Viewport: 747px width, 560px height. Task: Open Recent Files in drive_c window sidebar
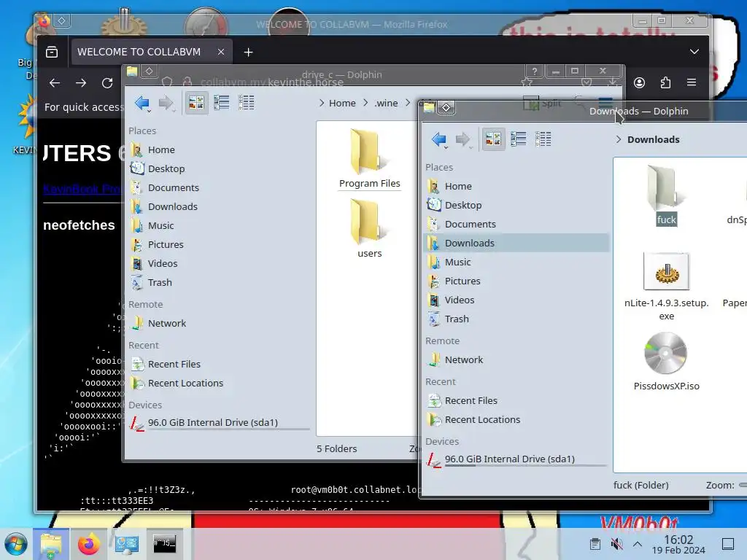click(219, 365)
